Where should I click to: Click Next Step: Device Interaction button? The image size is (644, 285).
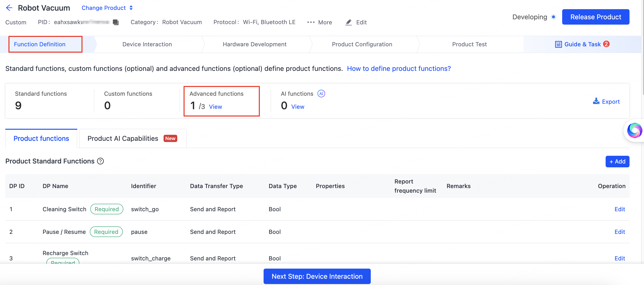(x=317, y=276)
